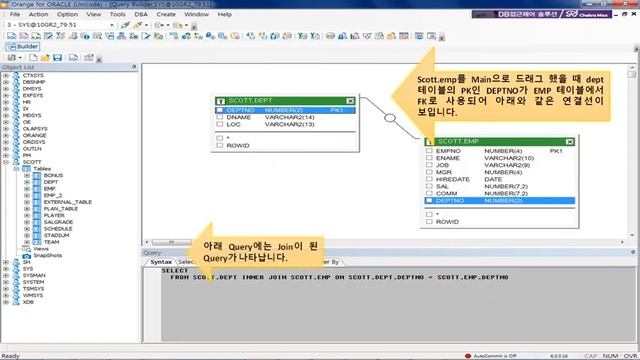
Task: Click the join circle on the relation line
Action: click(x=390, y=118)
